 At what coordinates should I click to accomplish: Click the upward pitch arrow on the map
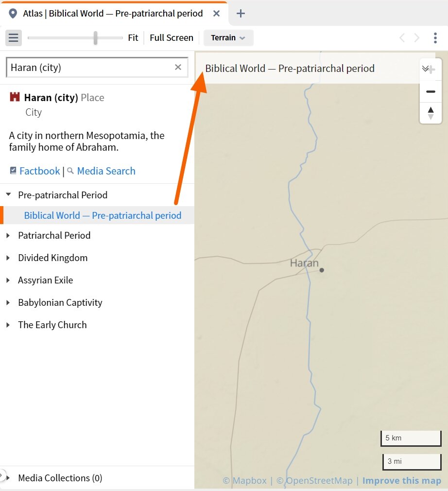click(x=431, y=110)
